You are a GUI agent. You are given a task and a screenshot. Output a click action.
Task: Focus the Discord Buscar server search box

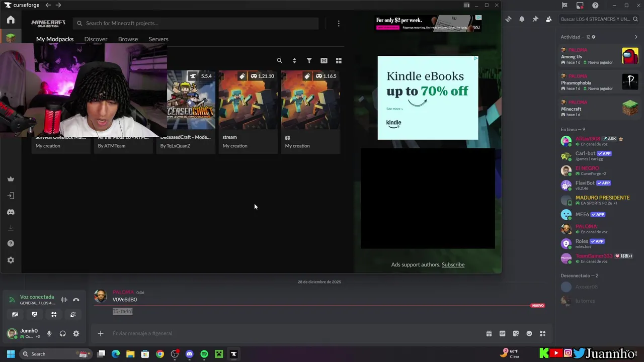click(x=598, y=19)
